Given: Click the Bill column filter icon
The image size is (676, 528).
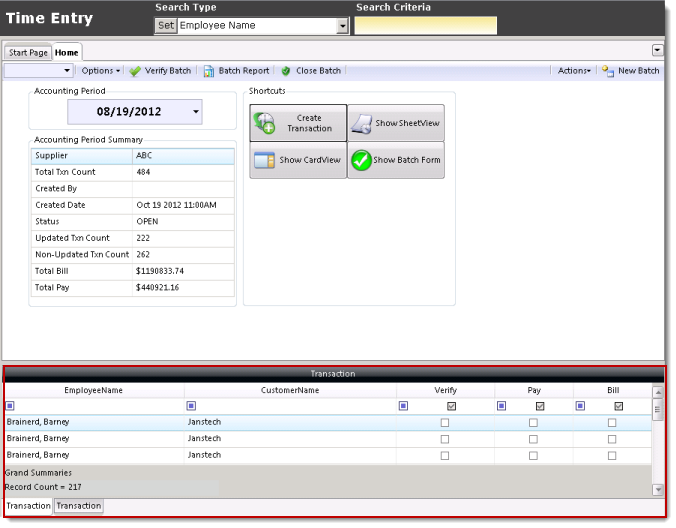Looking at the screenshot, I should pyautogui.click(x=580, y=406).
